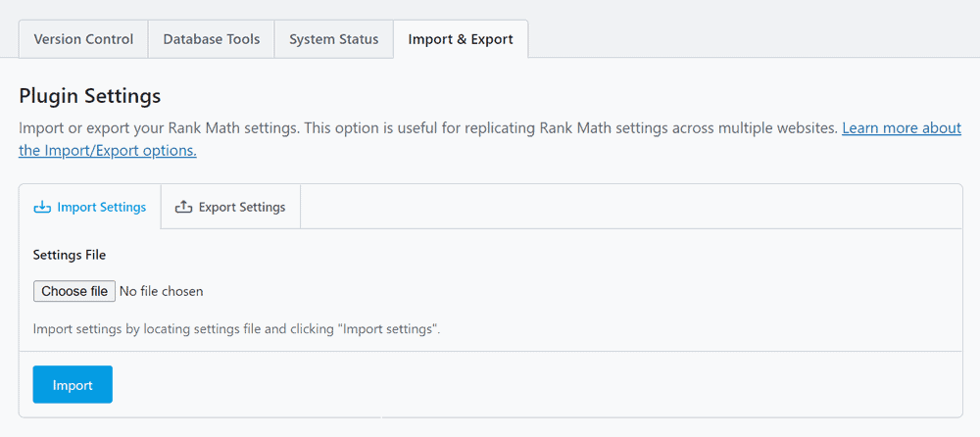This screenshot has height=437, width=980.
Task: Click blank footer area beside Import button
Action: click(529, 385)
